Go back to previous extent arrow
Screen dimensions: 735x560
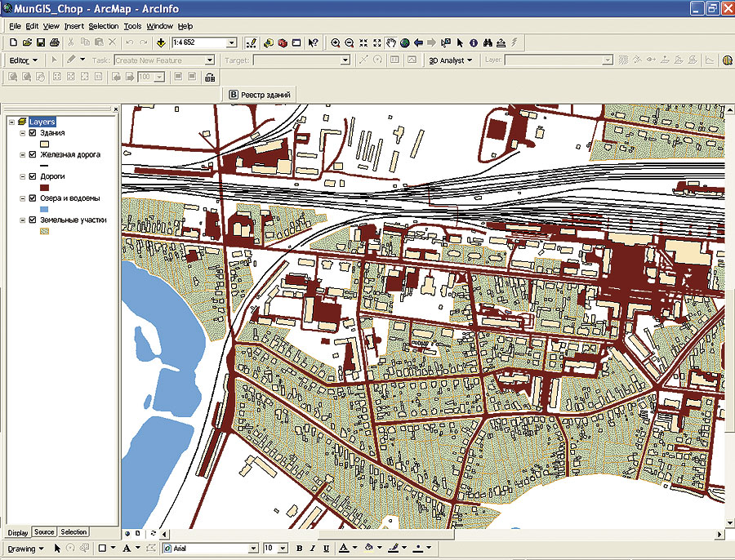pos(418,42)
